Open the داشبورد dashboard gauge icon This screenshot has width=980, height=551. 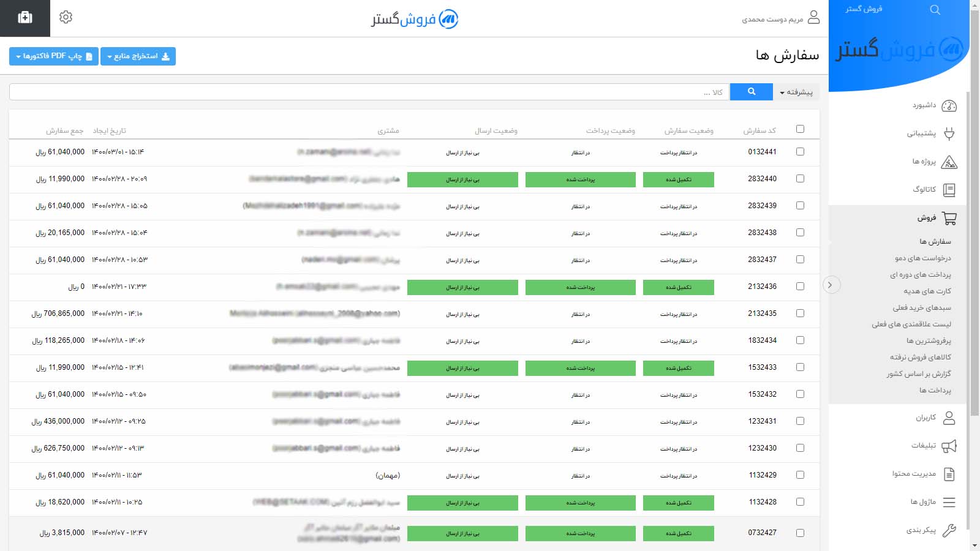pyautogui.click(x=949, y=106)
